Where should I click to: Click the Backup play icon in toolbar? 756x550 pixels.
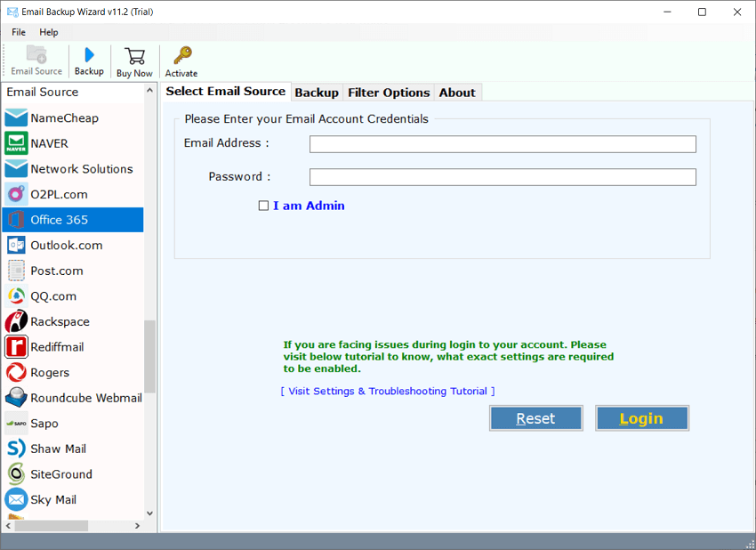coord(89,54)
